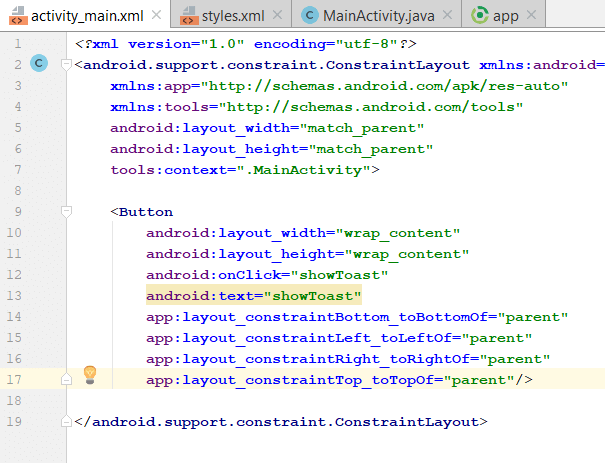The height and width of the screenshot is (463, 605).
Task: Click line number 13 in the gutter
Action: click(14, 296)
